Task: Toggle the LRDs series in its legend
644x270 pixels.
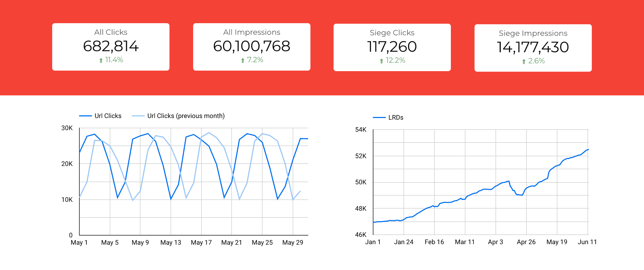Action: click(395, 117)
